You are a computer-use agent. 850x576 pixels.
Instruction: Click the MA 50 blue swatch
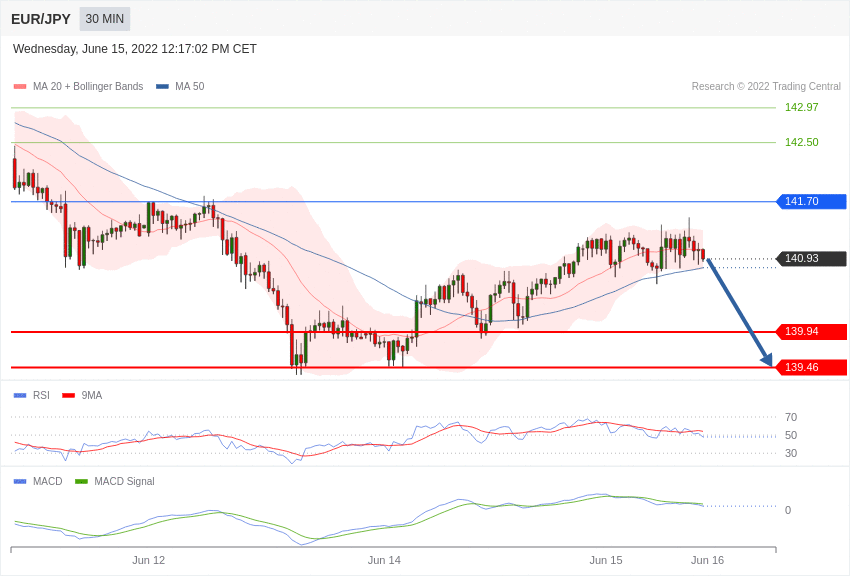click(x=162, y=87)
